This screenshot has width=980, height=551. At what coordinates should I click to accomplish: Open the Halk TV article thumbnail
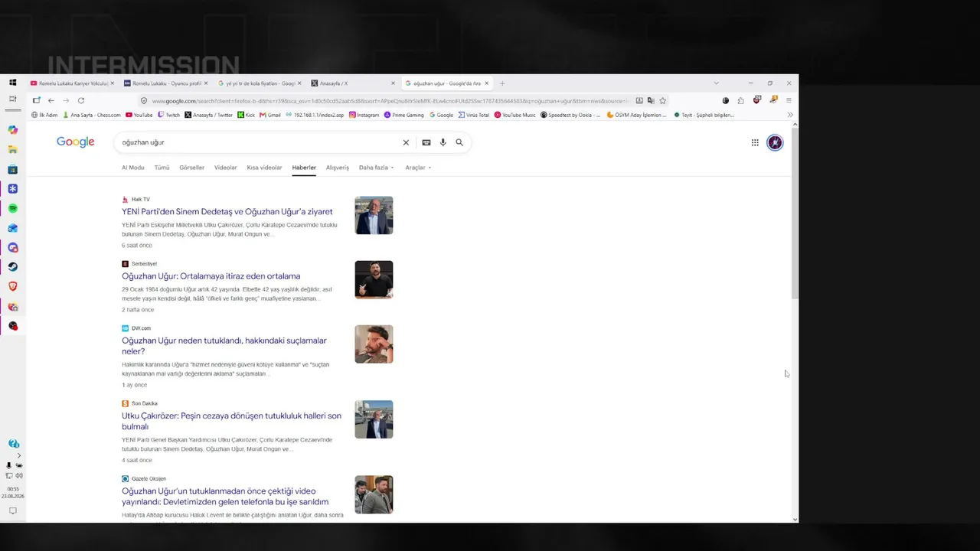click(374, 215)
